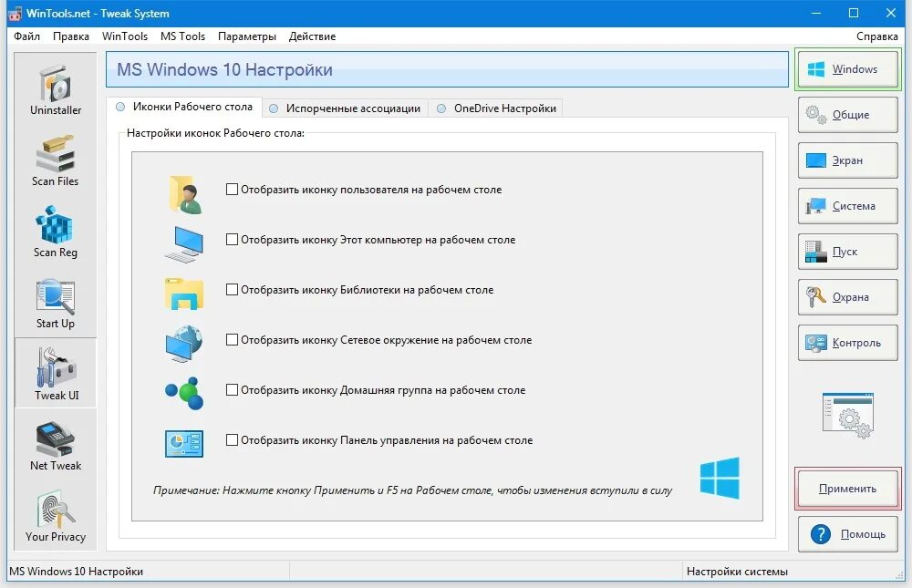Click the Control Panel icon
This screenshot has height=588, width=912.
(184, 444)
